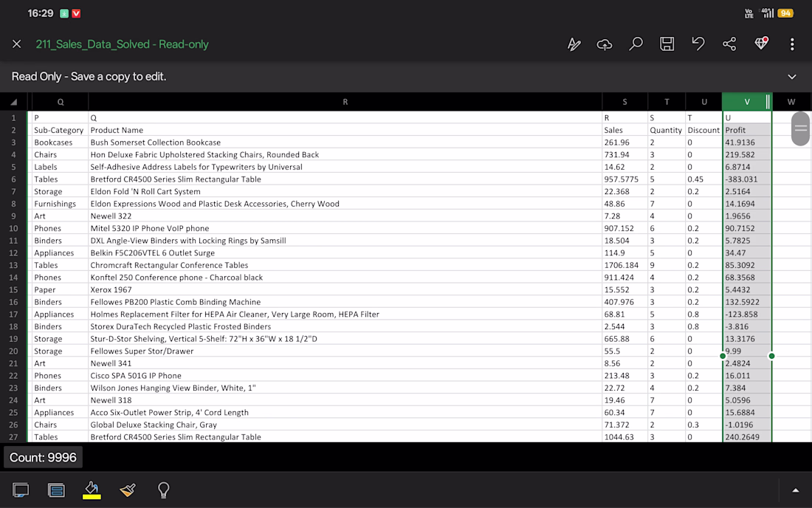This screenshot has width=812, height=508.
Task: Select sales value 1706.184
Action: pyautogui.click(x=625, y=265)
